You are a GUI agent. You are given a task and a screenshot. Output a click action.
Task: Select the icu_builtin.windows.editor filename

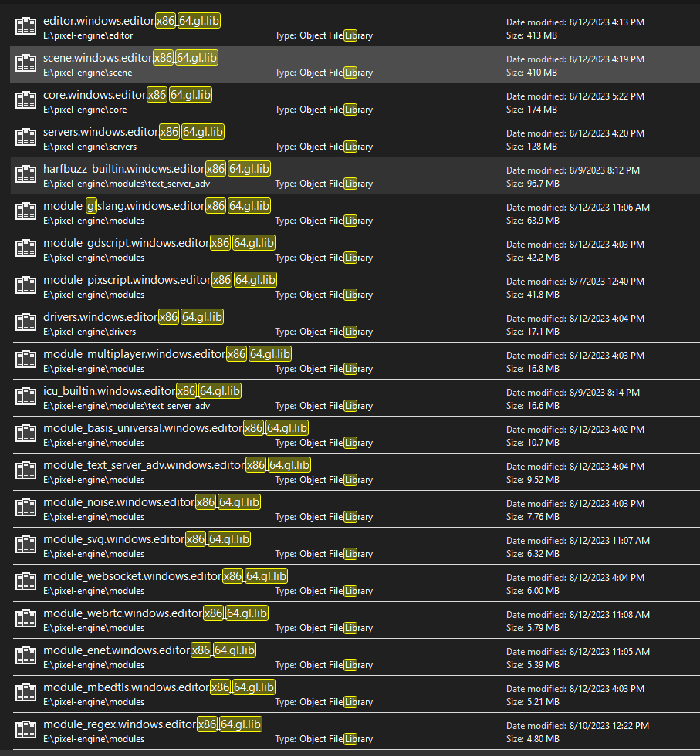coord(108,390)
